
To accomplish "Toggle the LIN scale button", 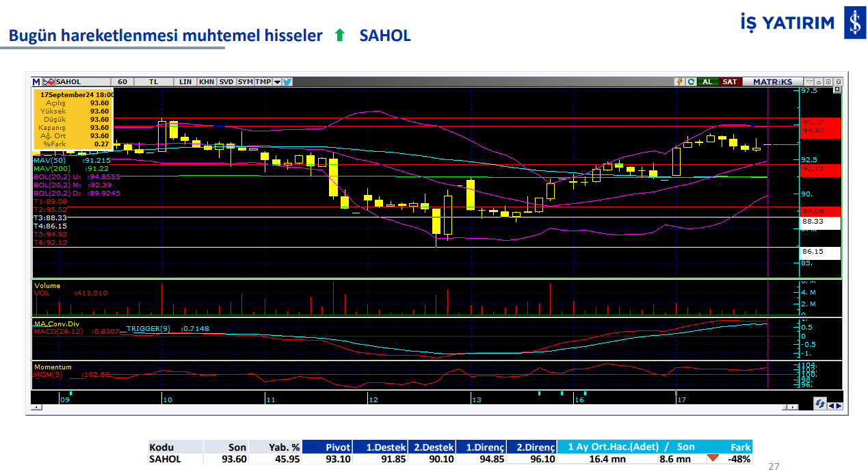I will coord(185,81).
